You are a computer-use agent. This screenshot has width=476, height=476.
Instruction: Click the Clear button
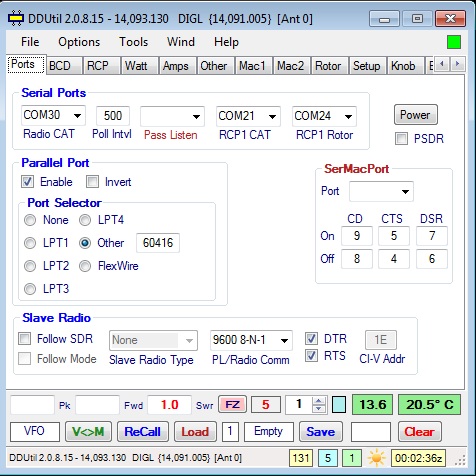pos(419,431)
